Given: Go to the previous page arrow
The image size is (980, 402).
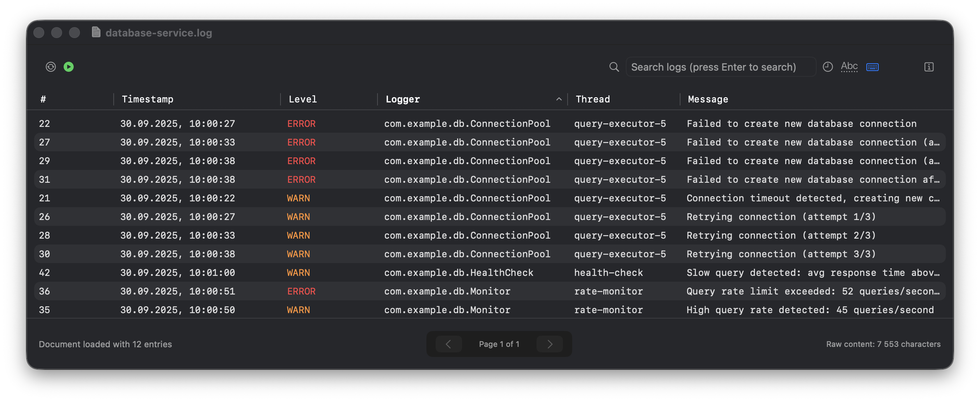Looking at the screenshot, I should [x=448, y=344].
